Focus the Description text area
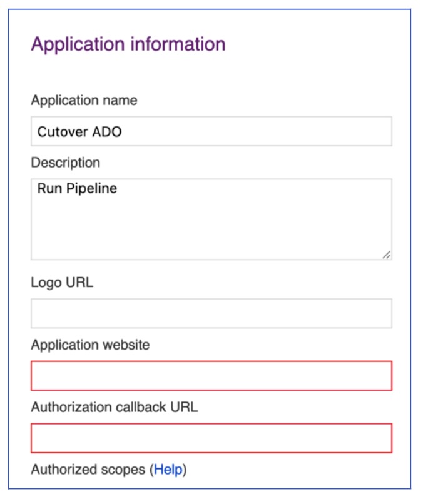Screen dimensions: 423x504 pos(211,219)
